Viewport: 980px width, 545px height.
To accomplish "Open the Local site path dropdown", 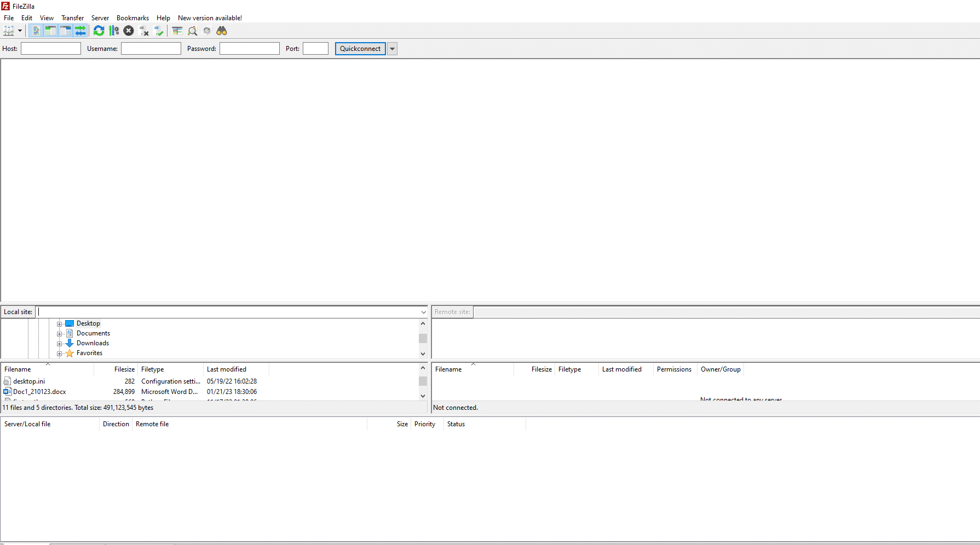I will click(x=423, y=312).
